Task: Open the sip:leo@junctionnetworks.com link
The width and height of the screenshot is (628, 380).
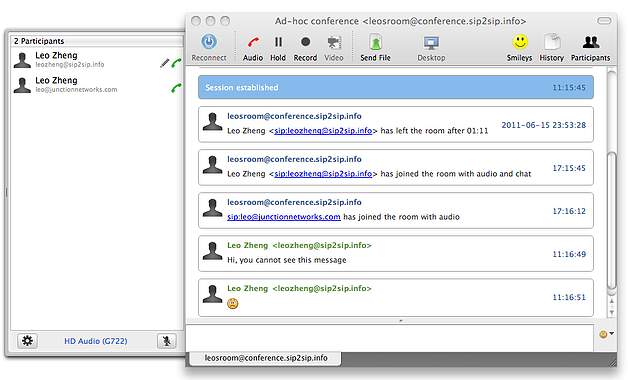Action: [284, 217]
